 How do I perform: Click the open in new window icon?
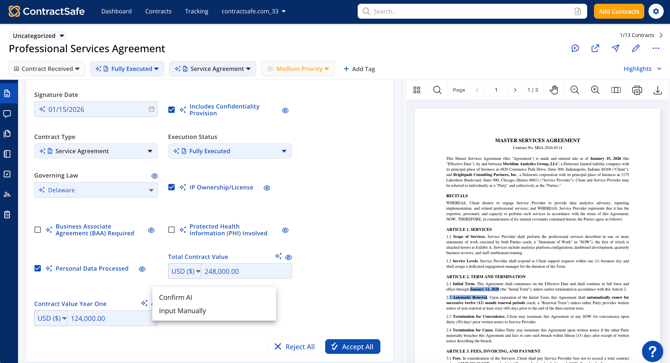[x=595, y=48]
